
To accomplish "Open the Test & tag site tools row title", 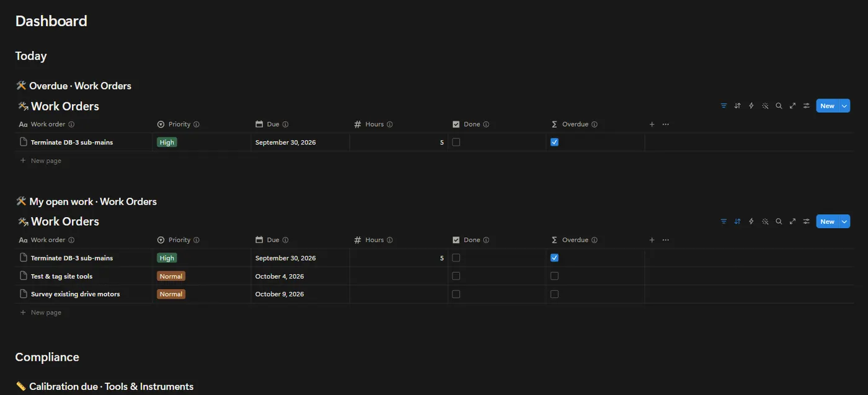I will click(x=61, y=276).
